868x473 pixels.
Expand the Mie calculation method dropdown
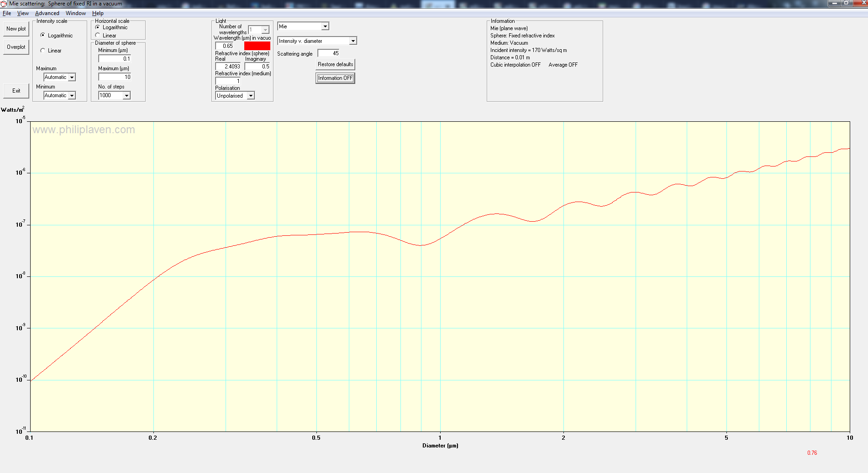pos(325,26)
